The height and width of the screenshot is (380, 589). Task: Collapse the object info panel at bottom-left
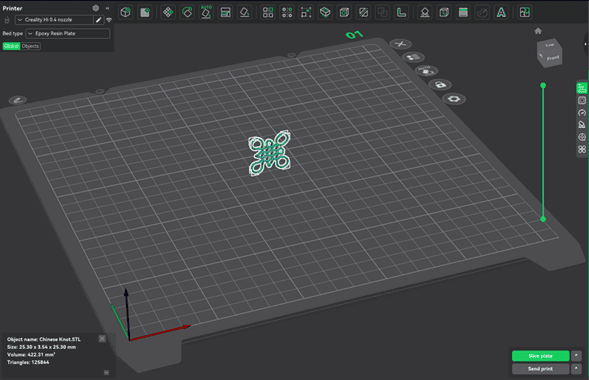(x=106, y=372)
